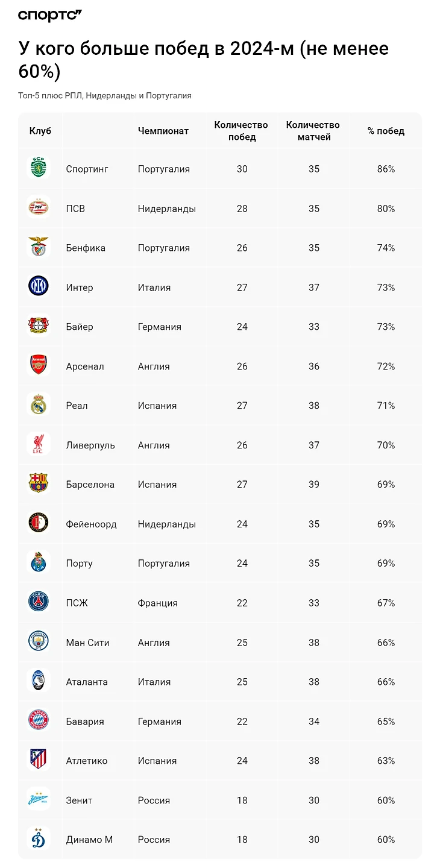440x868 pixels.
Task: Click the "Ман Сити" club name
Action: point(87,643)
